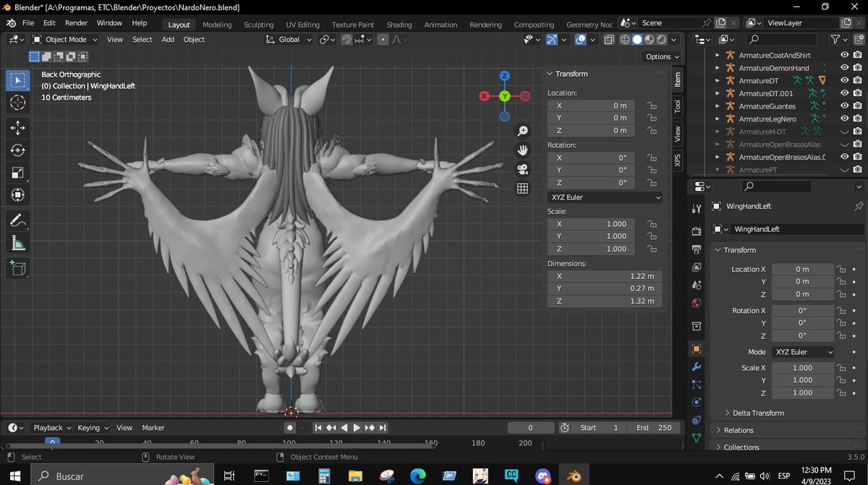Select the Annotate tool
Viewport: 868px width, 485px height.
coord(18,221)
